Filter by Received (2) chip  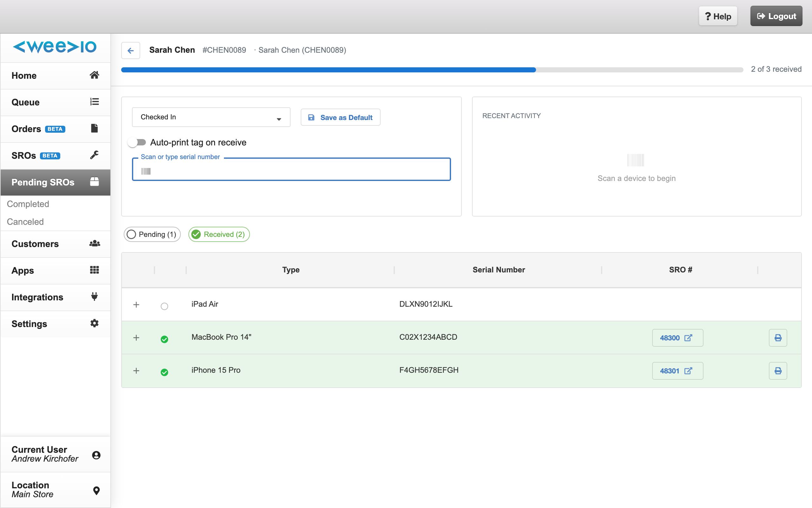(x=219, y=234)
